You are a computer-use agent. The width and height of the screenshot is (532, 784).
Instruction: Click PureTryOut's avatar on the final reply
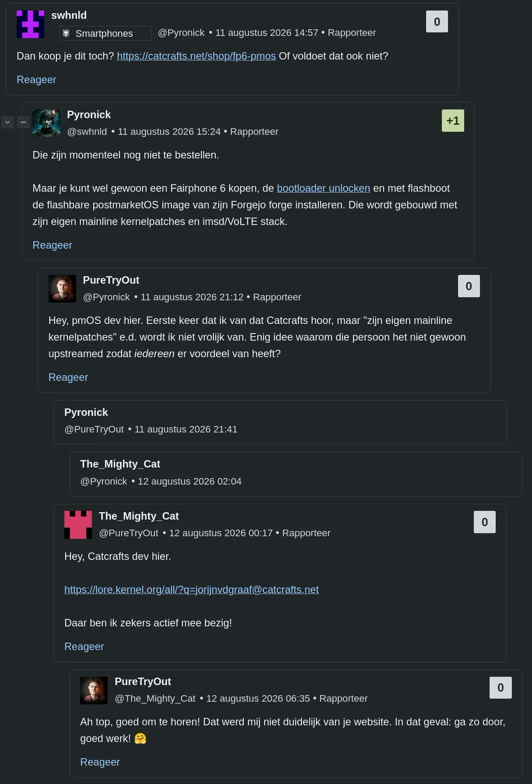[x=94, y=690]
